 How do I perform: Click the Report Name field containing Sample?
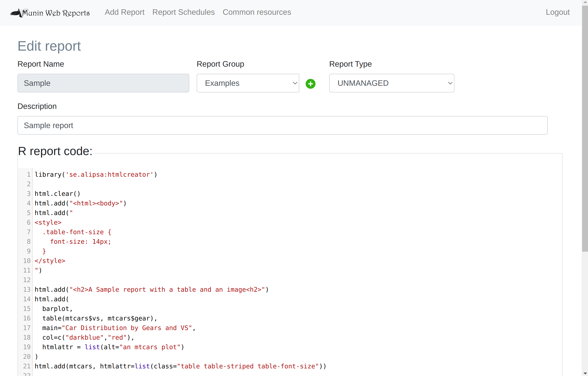(x=103, y=83)
